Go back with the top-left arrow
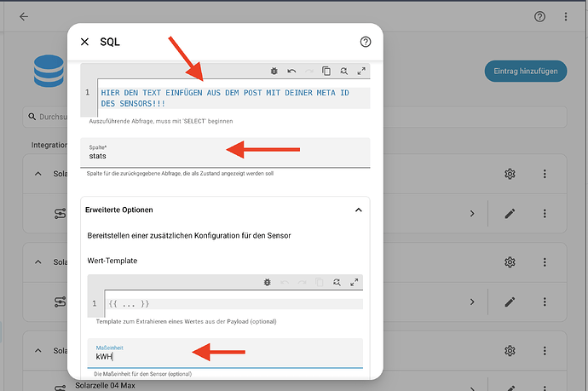 (x=24, y=16)
